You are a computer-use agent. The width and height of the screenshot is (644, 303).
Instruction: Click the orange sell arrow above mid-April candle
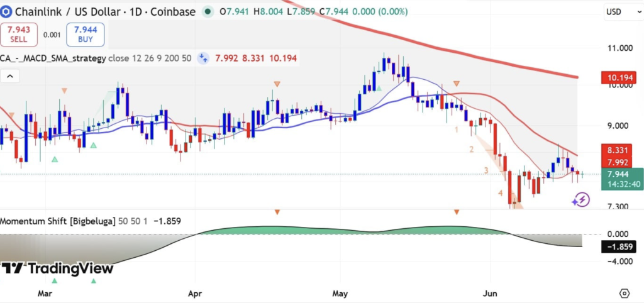click(x=277, y=84)
